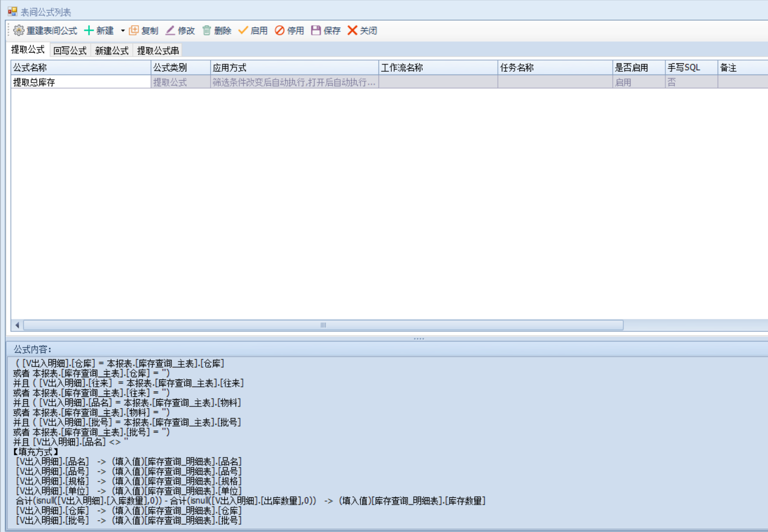Expand the 新建 dropdown arrow
Viewport: 768px width, 532px height.
123,31
